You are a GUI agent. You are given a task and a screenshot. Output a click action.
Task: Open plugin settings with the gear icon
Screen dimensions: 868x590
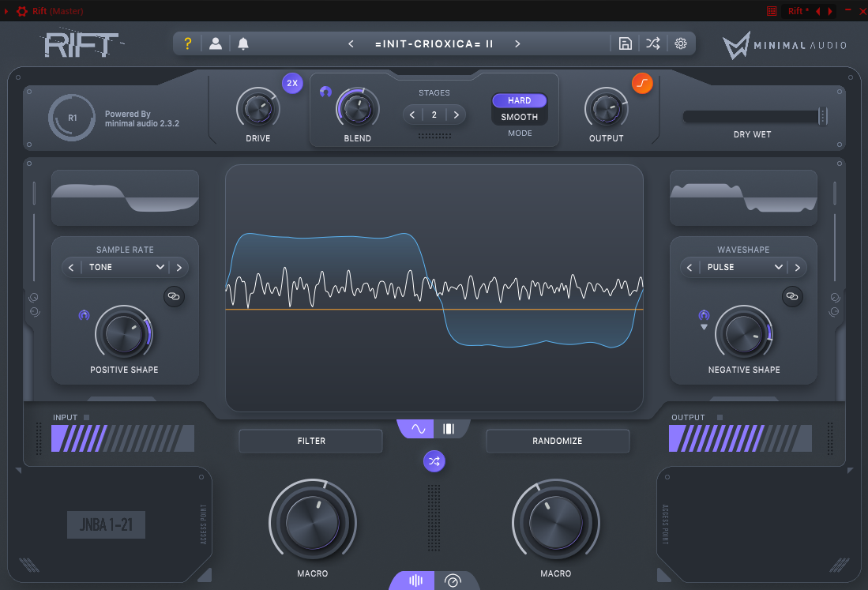(681, 43)
